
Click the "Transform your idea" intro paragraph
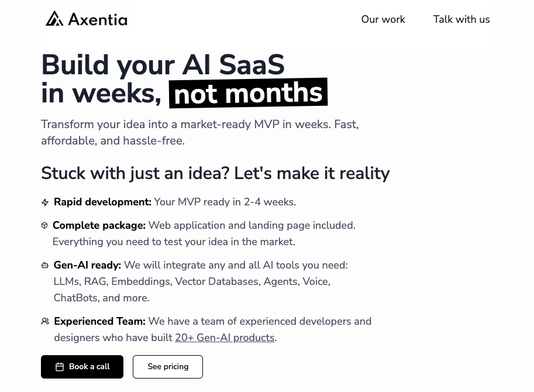tap(199, 132)
